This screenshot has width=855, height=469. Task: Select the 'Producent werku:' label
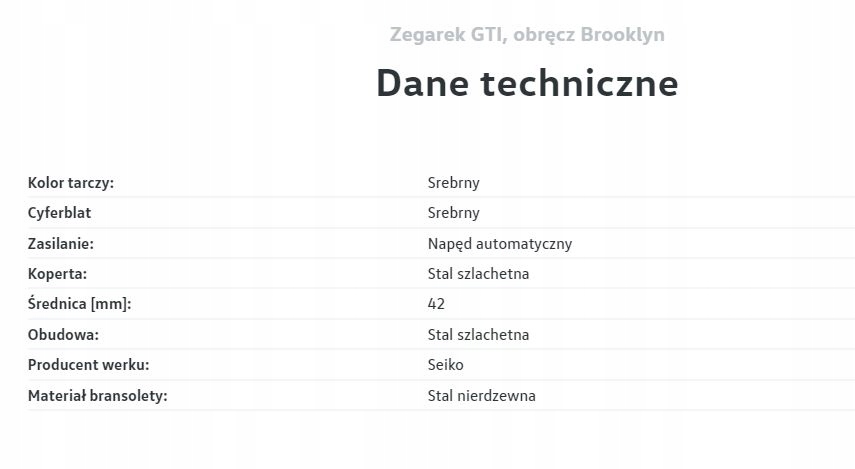click(x=88, y=365)
